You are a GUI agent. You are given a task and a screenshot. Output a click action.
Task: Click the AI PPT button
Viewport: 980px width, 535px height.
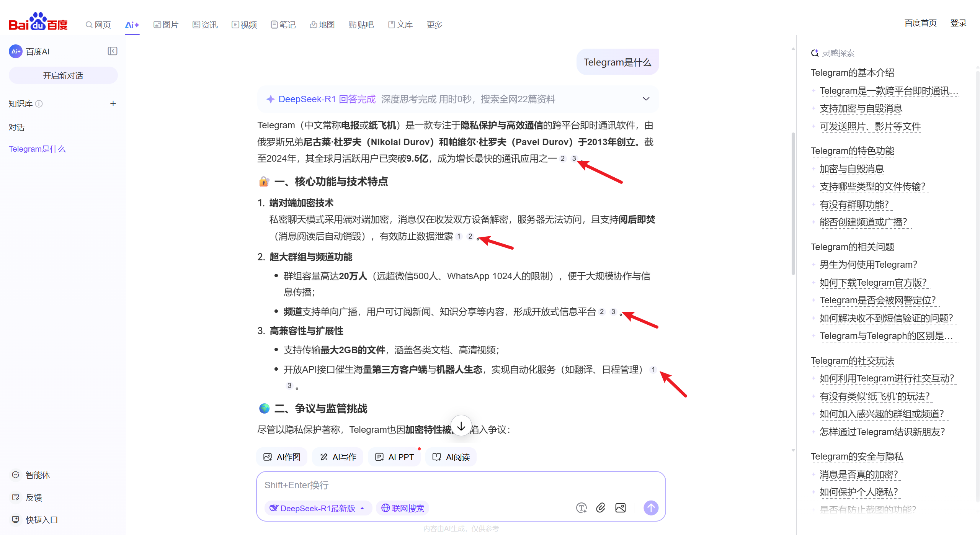pos(394,456)
